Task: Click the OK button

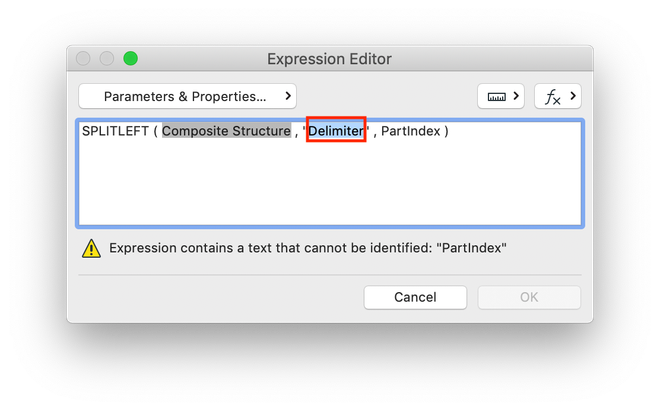Action: [x=529, y=297]
